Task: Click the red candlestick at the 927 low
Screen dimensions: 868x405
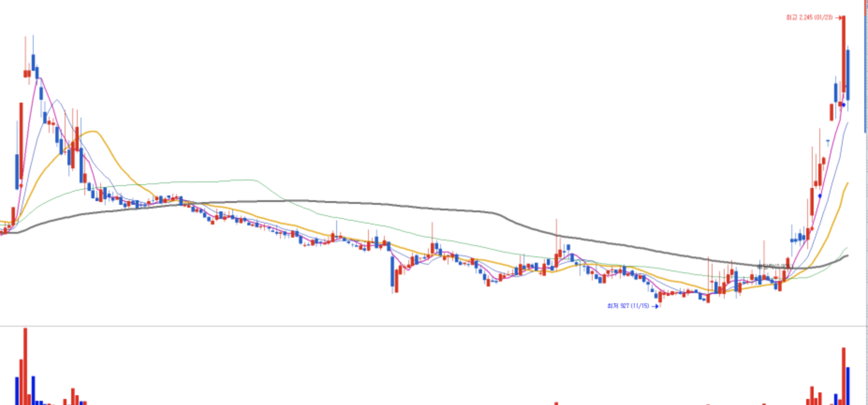Action: 660,297
